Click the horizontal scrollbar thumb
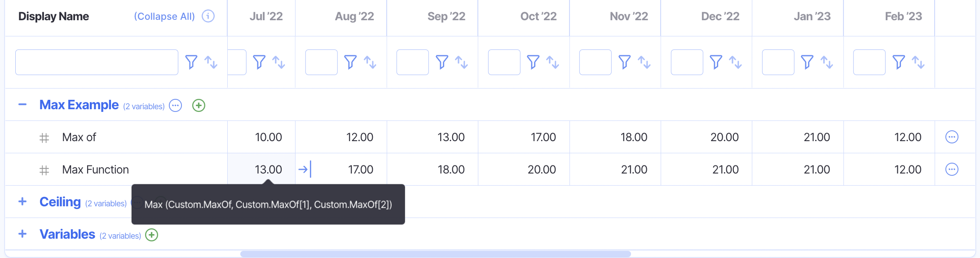Image resolution: width=980 pixels, height=258 pixels. coord(435,254)
